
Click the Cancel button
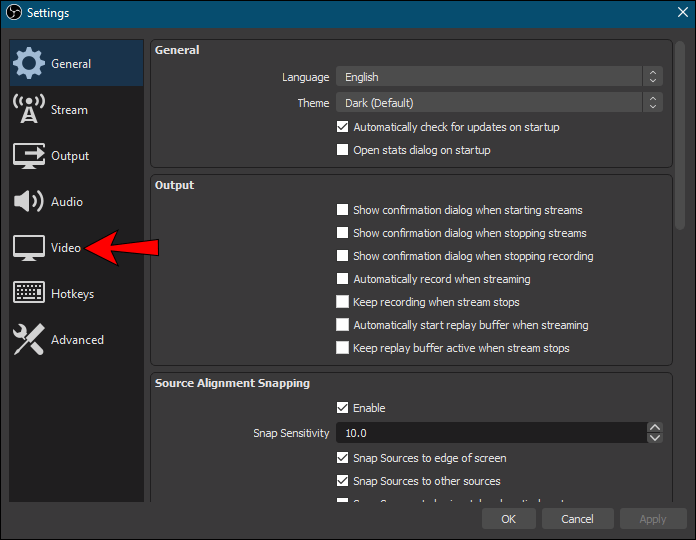577,519
